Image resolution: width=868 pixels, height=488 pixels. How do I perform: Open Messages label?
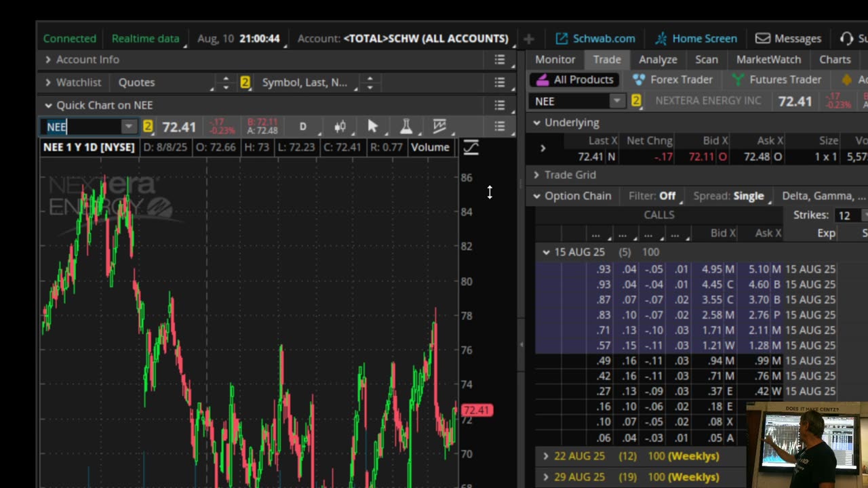[x=797, y=39]
